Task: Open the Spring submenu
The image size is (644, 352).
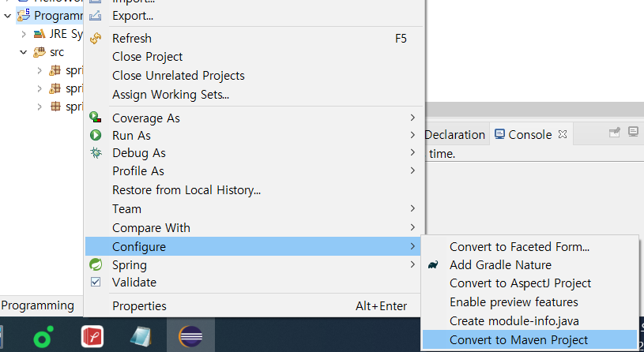Action: coord(253,265)
